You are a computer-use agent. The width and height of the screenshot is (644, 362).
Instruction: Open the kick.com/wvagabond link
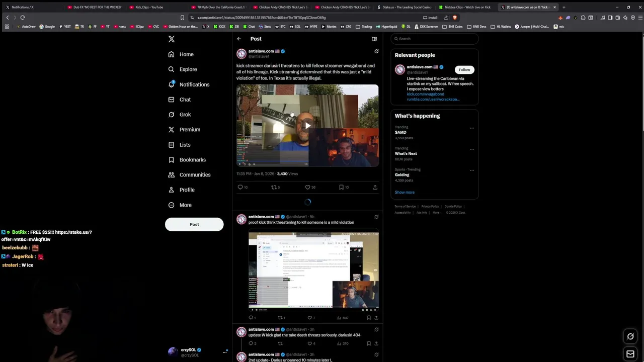[426, 94]
